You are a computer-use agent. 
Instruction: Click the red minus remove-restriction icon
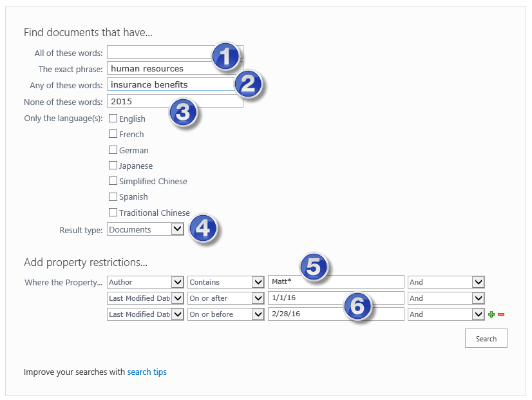click(x=501, y=314)
